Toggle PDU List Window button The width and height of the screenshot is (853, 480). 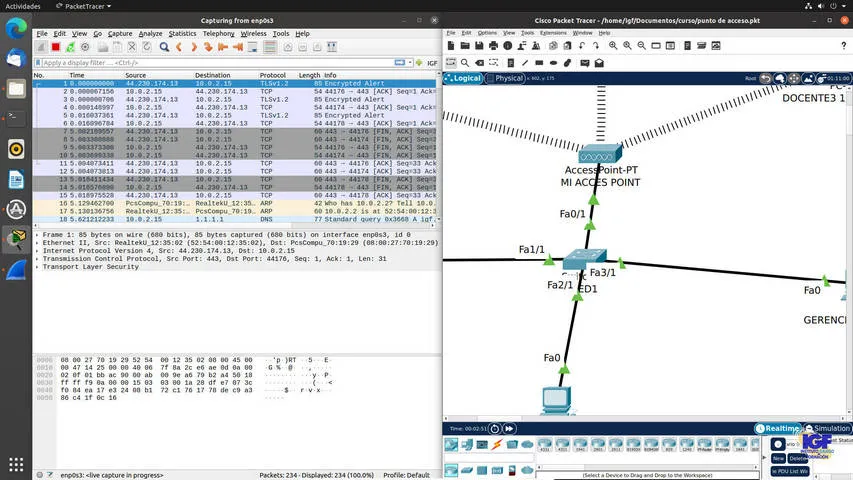point(790,471)
